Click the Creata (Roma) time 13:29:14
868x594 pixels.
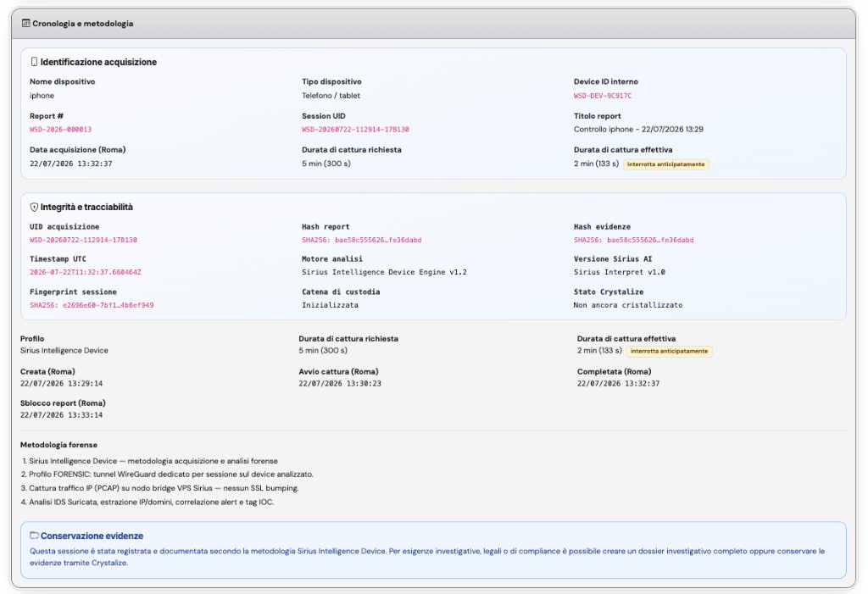(x=86, y=383)
